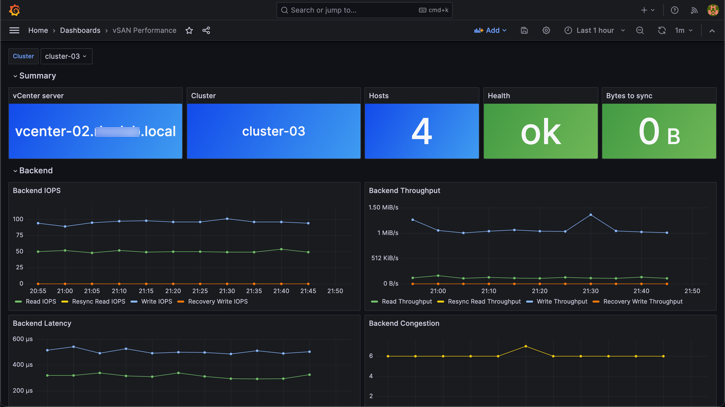Screen dimensions: 725x407
Task: Open the user profile avatar
Action: [x=713, y=10]
